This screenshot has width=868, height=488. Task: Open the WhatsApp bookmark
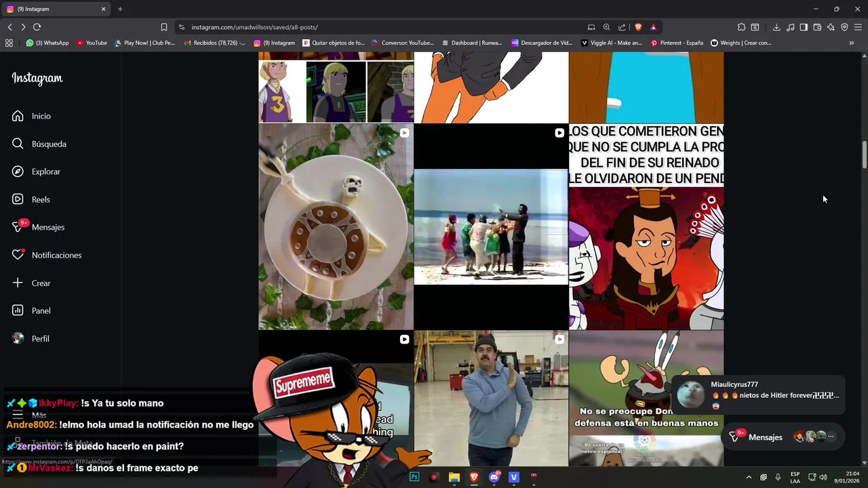[47, 43]
